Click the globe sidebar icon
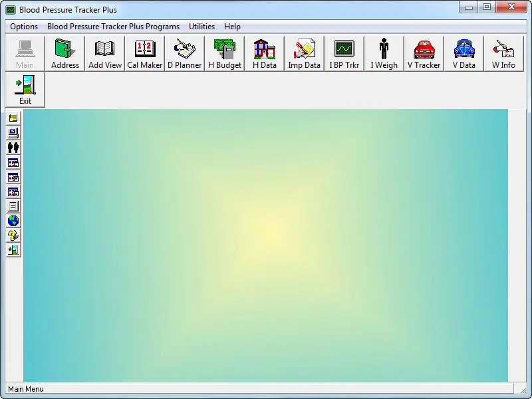This screenshot has height=399, width=532. 13,221
